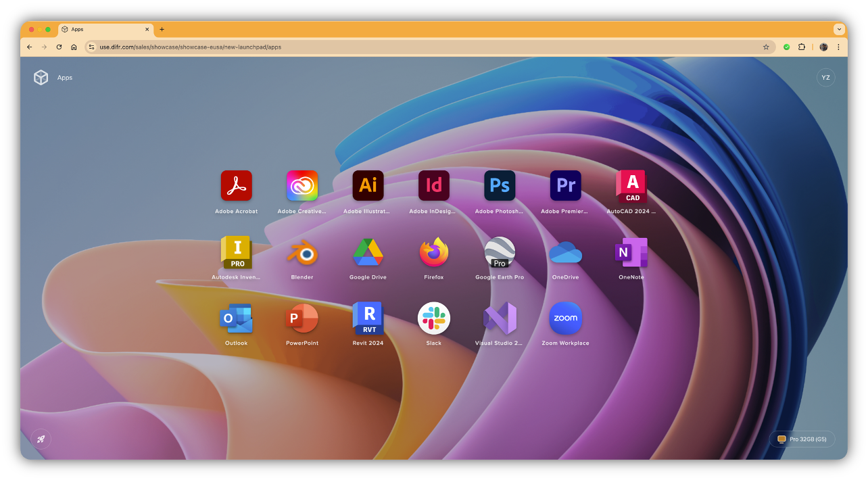Launch Adobe Creative Cloud app
Viewport: 868px width, 480px height.
(302, 185)
